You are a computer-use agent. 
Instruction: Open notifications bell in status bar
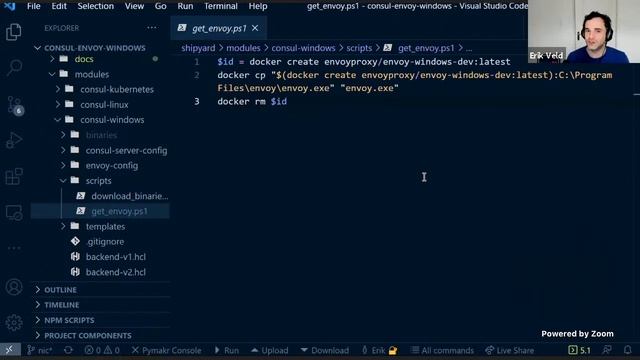[628, 350]
